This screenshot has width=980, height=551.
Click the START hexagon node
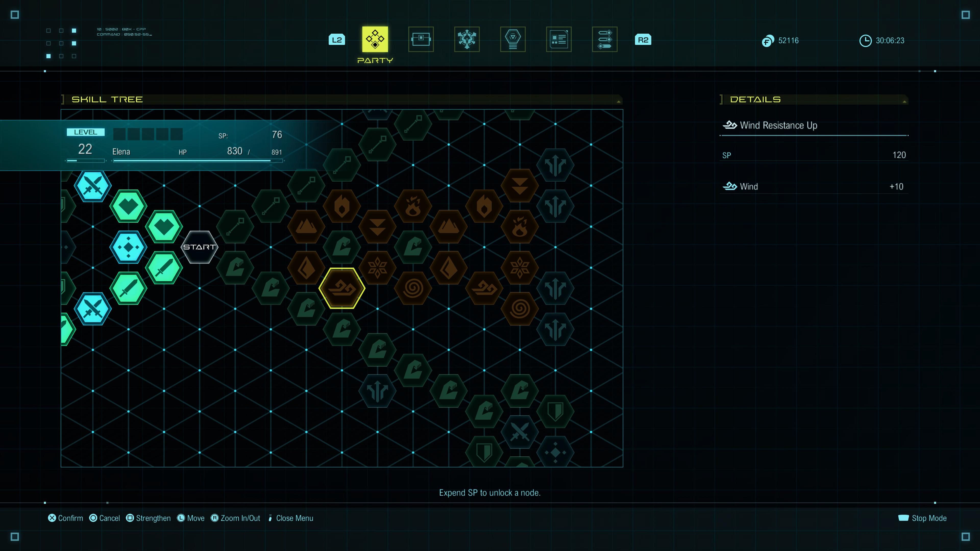tap(199, 247)
